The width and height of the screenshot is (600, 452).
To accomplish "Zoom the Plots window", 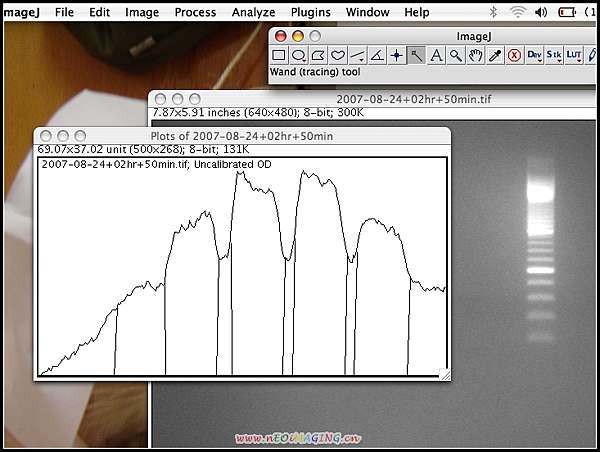I will point(80,136).
